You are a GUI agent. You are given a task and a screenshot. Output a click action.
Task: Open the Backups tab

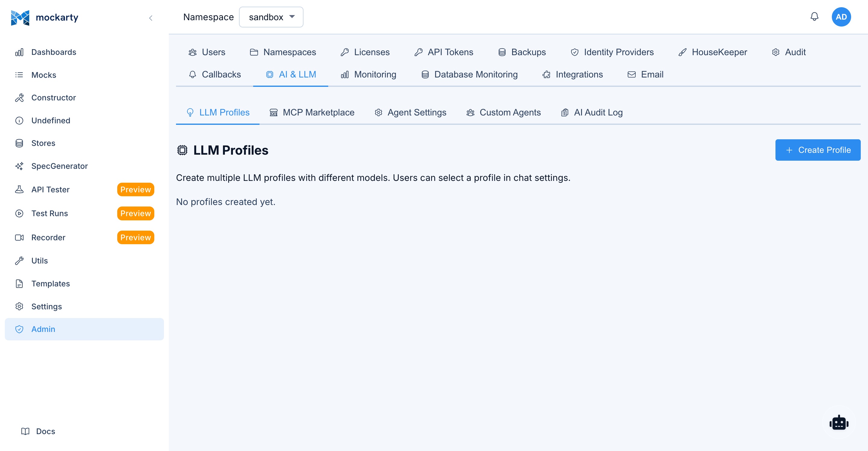pos(522,52)
